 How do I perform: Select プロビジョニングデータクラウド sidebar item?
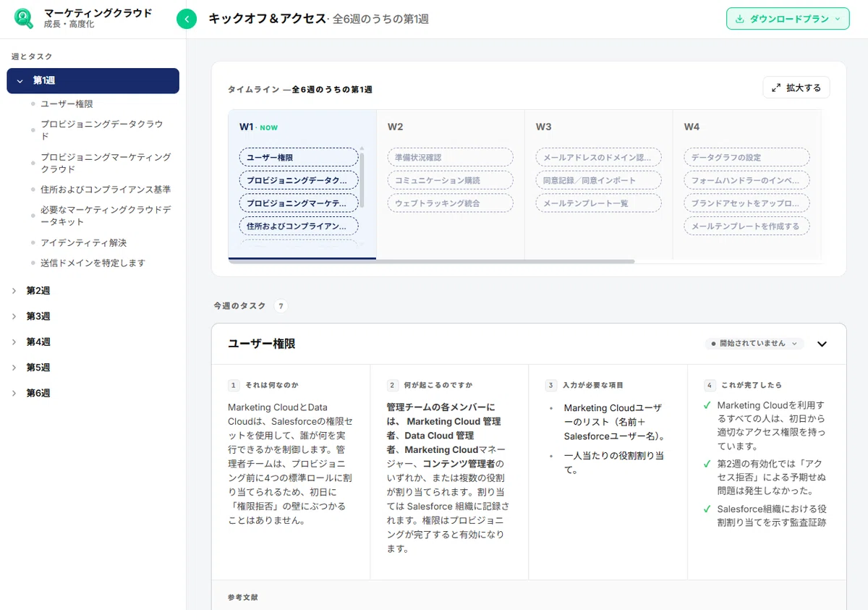pyautogui.click(x=101, y=130)
